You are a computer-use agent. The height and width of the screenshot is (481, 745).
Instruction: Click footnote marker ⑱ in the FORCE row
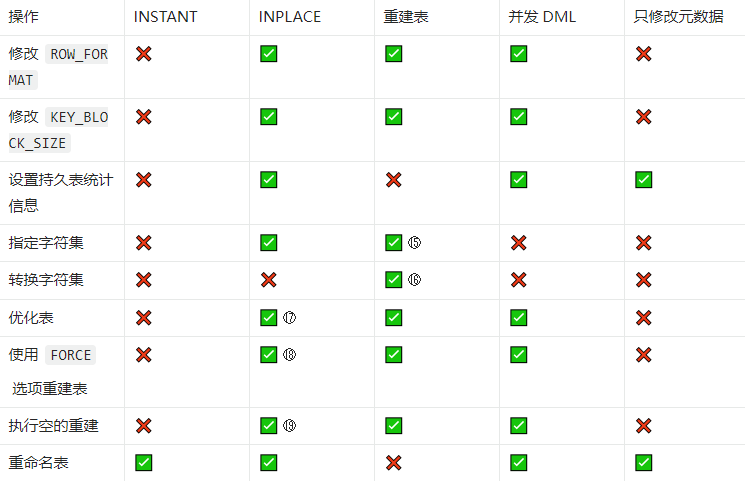pyautogui.click(x=290, y=355)
